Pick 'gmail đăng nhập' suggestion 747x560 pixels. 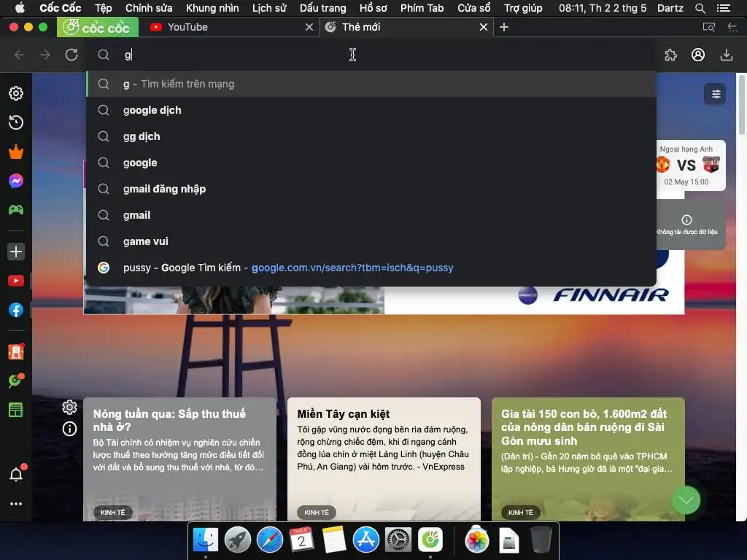(371, 189)
